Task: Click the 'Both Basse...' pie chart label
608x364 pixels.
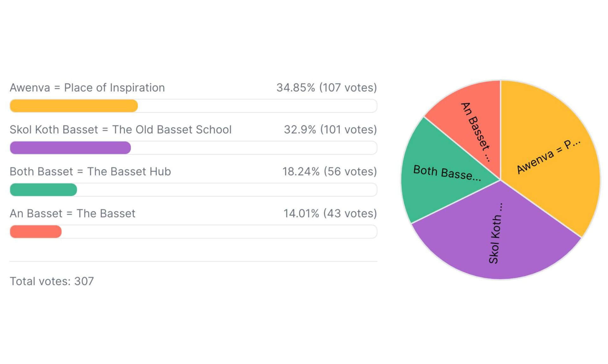Action: click(447, 173)
